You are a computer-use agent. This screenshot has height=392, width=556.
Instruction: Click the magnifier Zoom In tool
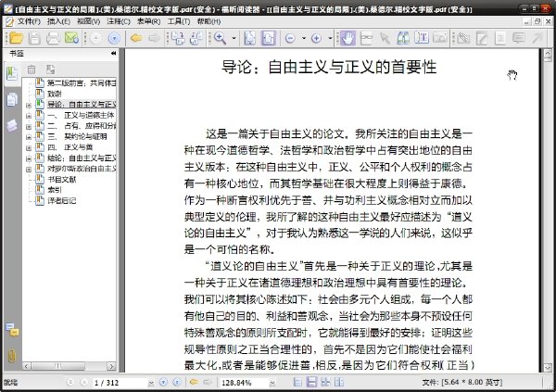[x=220, y=38]
